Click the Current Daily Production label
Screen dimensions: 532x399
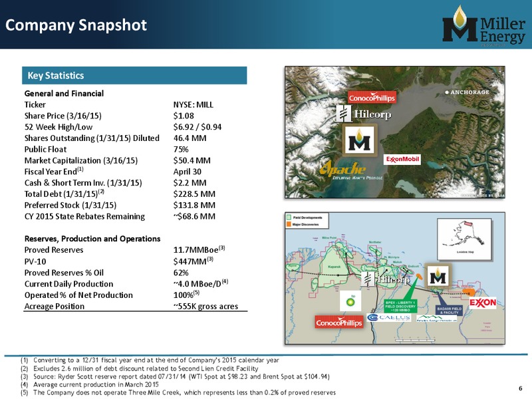pos(69,284)
